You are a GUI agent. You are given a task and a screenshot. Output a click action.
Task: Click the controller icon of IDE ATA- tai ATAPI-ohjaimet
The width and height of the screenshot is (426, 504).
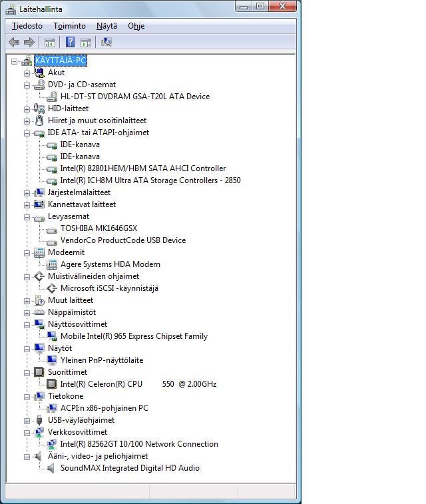(39, 132)
